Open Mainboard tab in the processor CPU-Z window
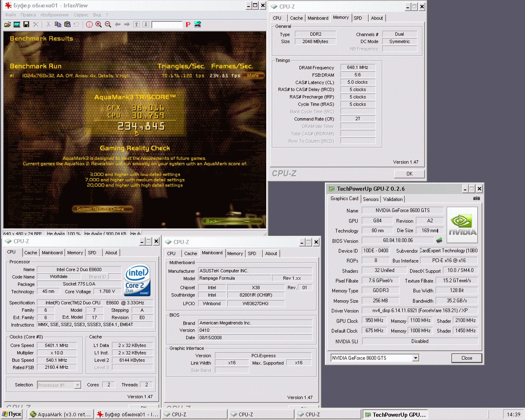This screenshot has width=525, height=420. point(52,253)
